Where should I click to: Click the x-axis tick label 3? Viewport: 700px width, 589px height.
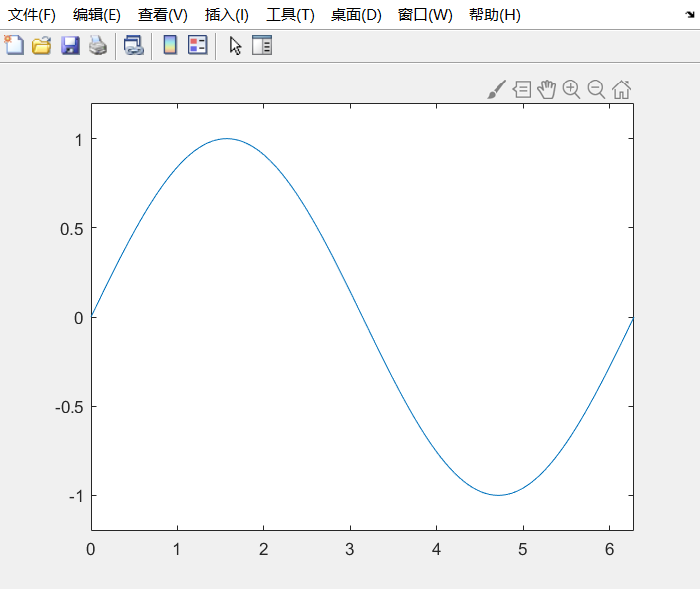350,549
